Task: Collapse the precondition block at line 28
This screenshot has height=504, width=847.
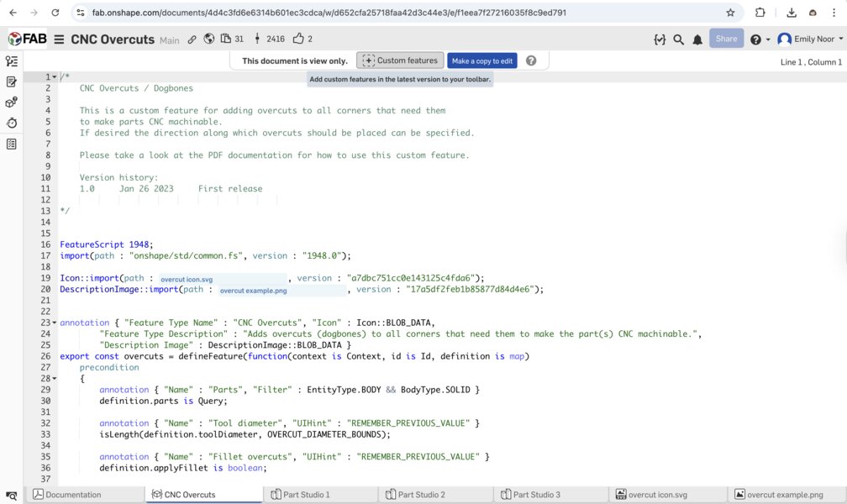Action: pos(55,379)
